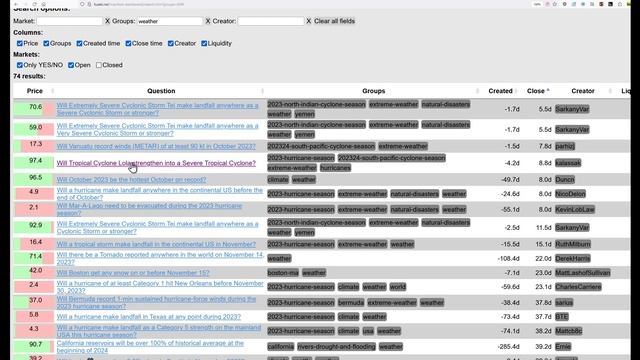Click the Clear all fields button
This screenshot has height=360, width=640.
334,21
